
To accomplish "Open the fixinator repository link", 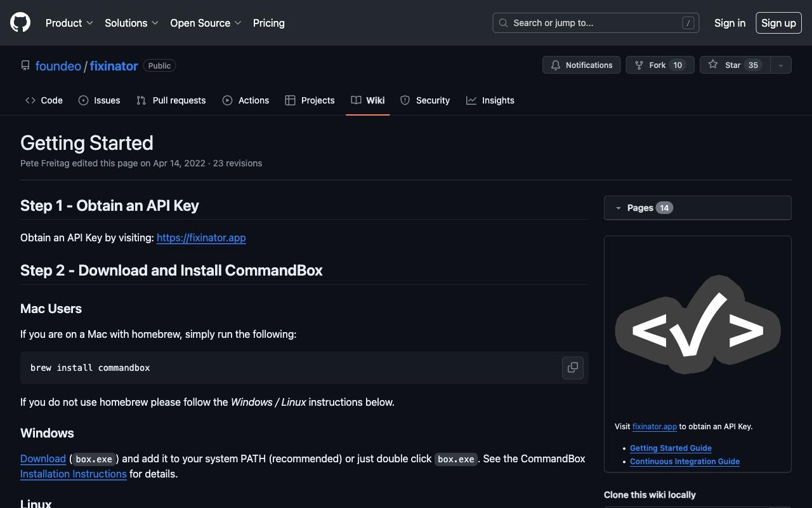I will point(114,66).
